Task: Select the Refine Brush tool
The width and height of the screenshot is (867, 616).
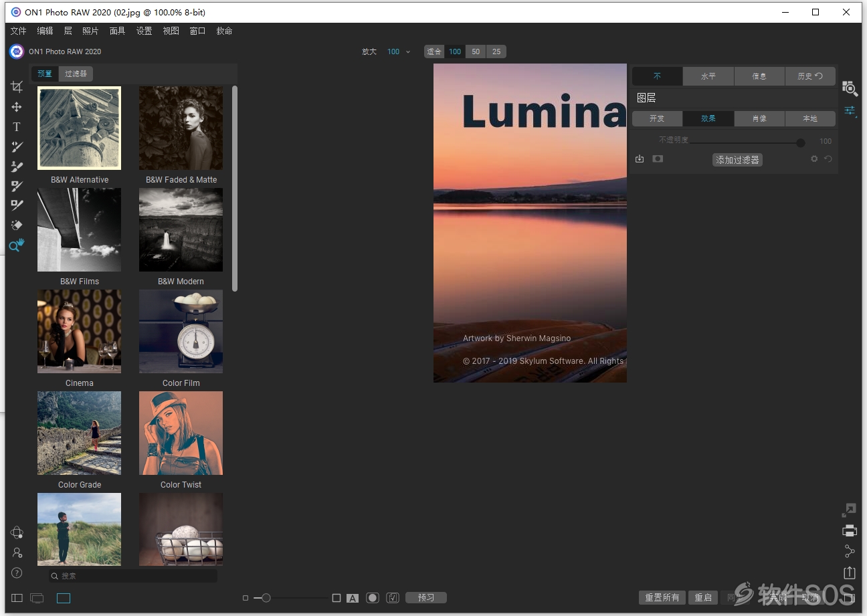Action: 17,186
